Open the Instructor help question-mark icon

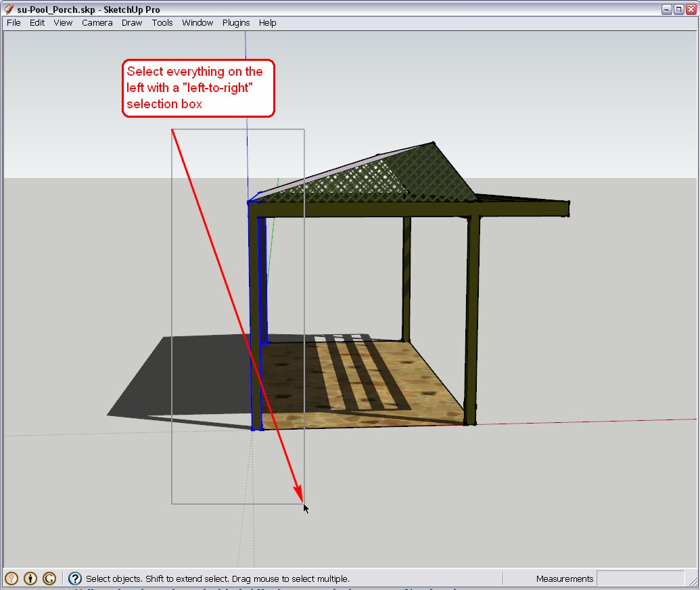(75, 578)
